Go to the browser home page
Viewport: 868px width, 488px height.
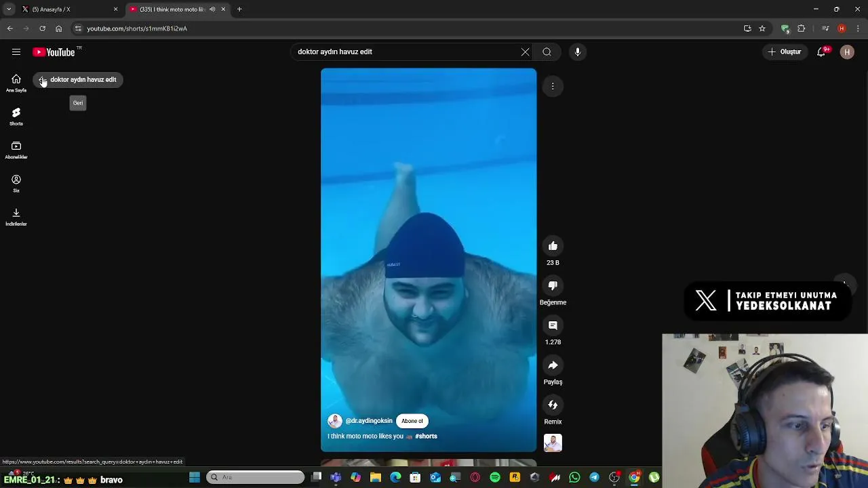coord(58,28)
